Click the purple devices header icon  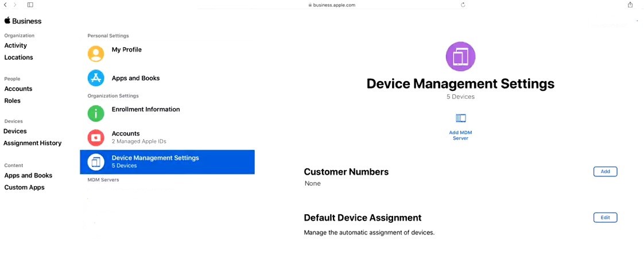click(x=460, y=57)
